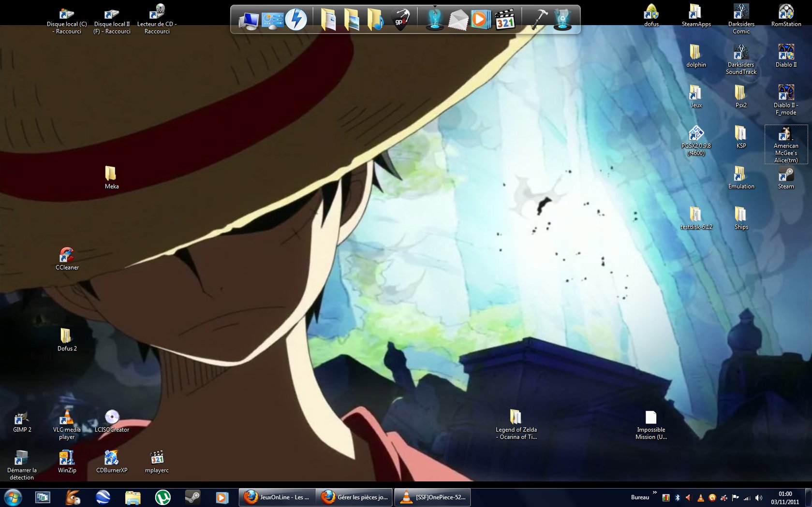Open the Action Center flag icon
The image size is (812, 507).
(735, 498)
